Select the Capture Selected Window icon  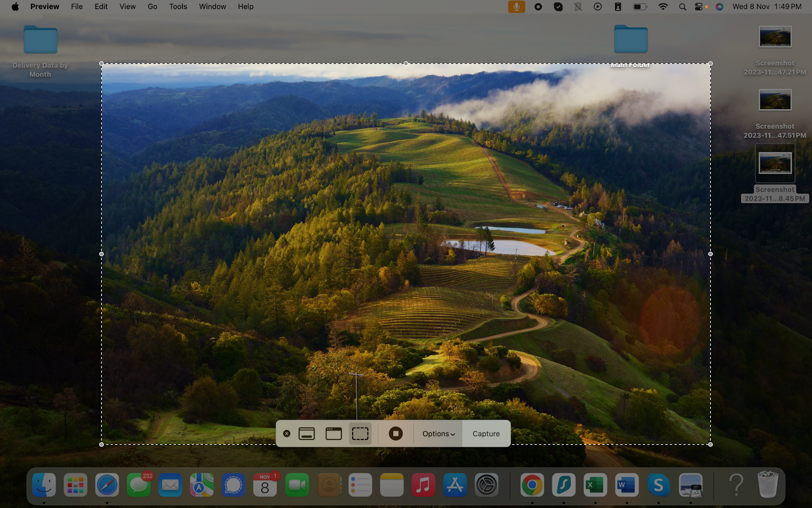pyautogui.click(x=333, y=434)
